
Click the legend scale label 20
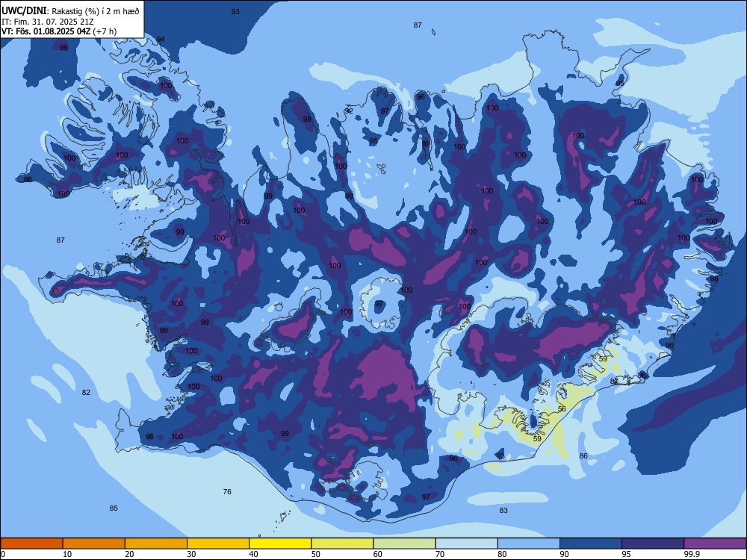tap(129, 554)
